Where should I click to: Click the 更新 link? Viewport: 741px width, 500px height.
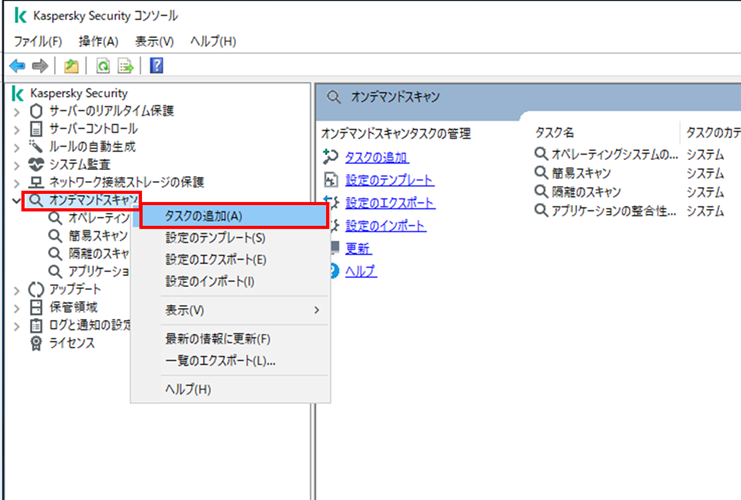point(358,248)
